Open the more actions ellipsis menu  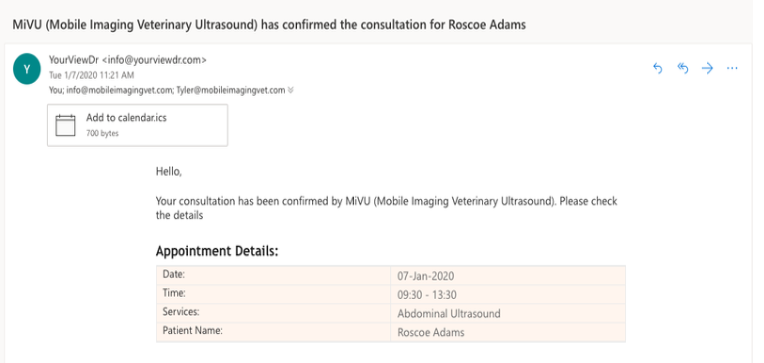pyautogui.click(x=732, y=68)
